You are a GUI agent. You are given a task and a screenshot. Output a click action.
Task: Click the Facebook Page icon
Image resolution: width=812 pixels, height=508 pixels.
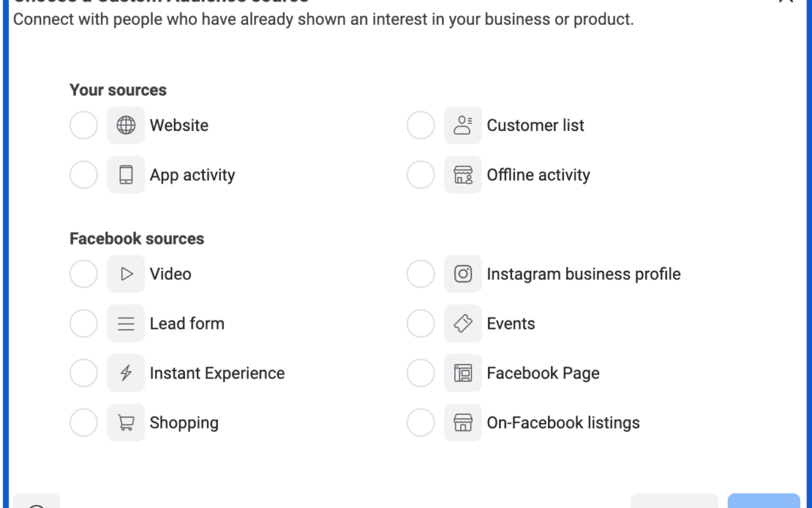463,373
